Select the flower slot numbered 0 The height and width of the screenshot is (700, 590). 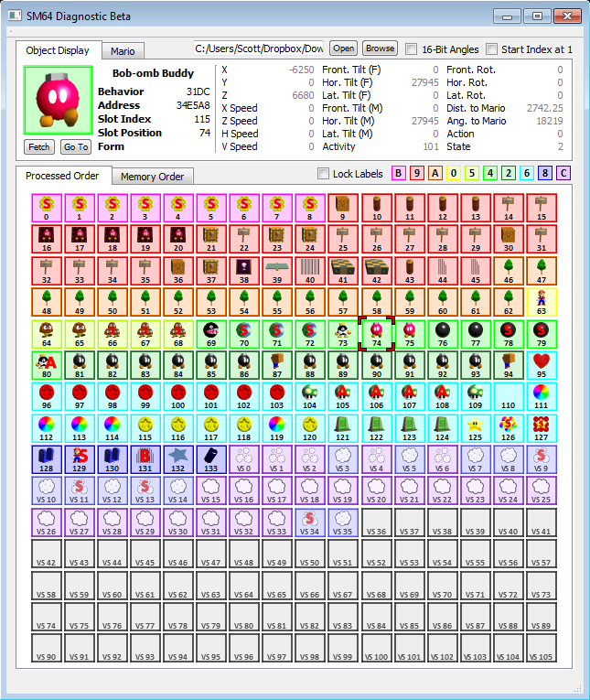47,208
